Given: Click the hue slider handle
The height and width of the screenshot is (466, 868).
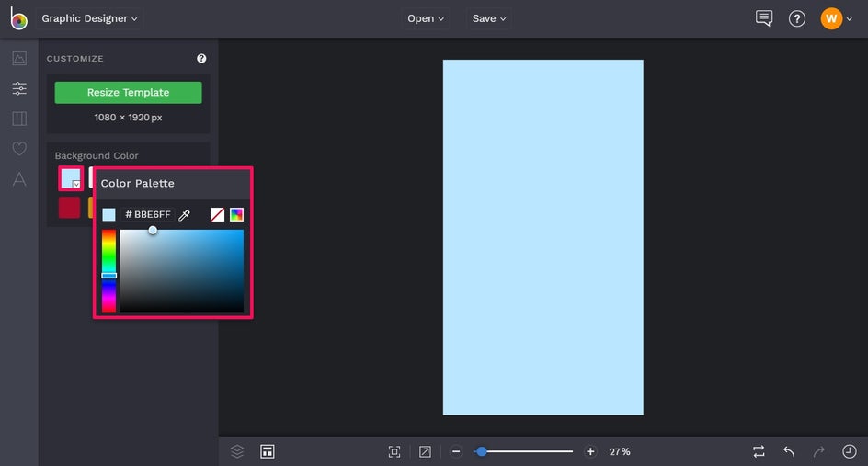Looking at the screenshot, I should 109,275.
